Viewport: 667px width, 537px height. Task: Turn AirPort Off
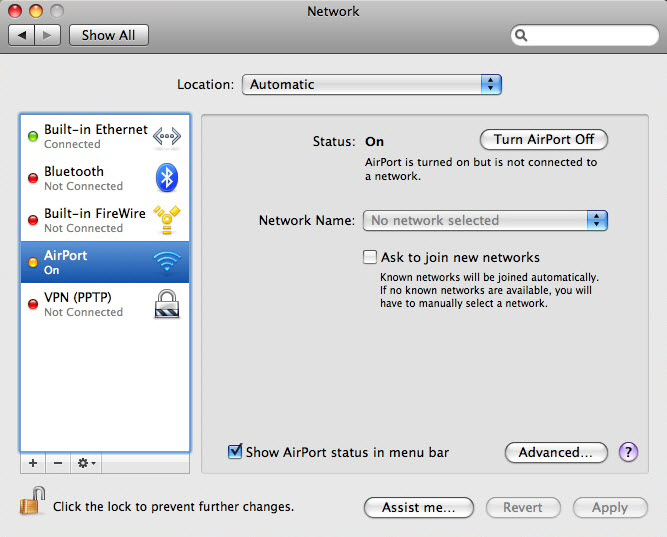click(x=543, y=140)
